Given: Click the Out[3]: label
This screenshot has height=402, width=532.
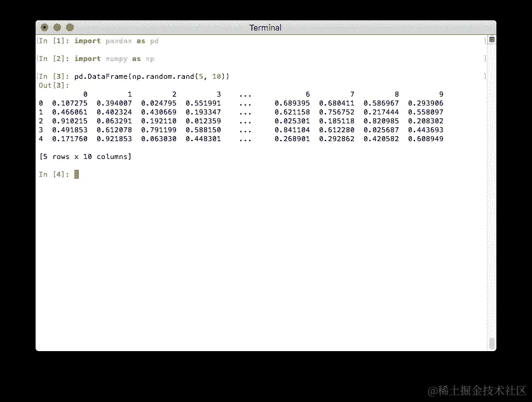Looking at the screenshot, I should [54, 85].
